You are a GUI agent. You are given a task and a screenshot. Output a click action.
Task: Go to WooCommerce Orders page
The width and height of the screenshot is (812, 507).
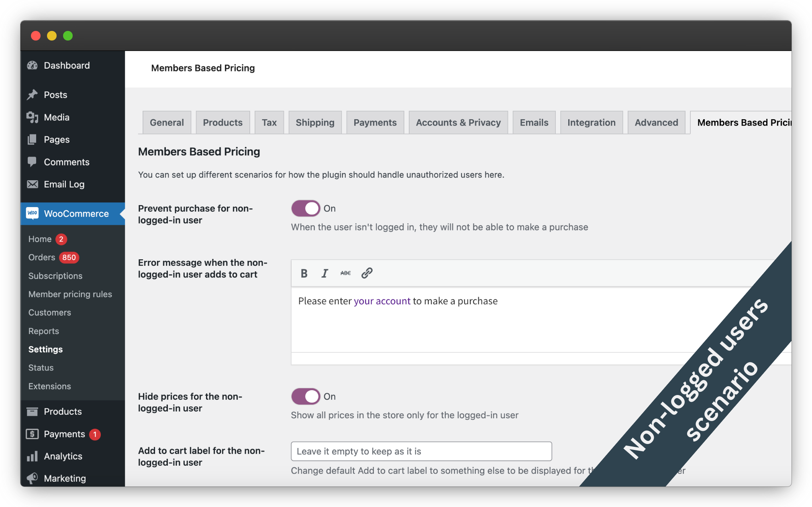(42, 257)
